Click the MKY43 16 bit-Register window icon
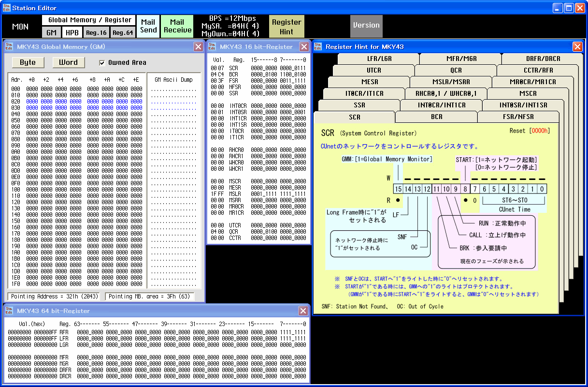The image size is (588, 387). pyautogui.click(x=212, y=46)
